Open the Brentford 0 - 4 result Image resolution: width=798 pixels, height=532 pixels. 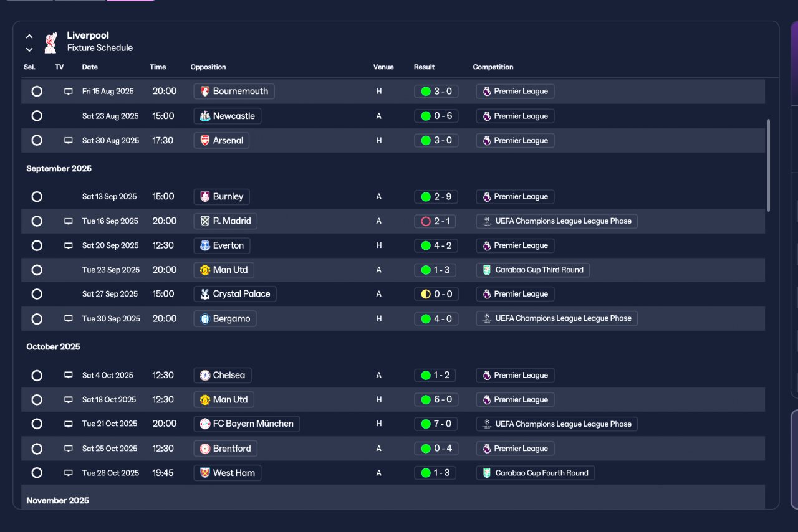(436, 449)
